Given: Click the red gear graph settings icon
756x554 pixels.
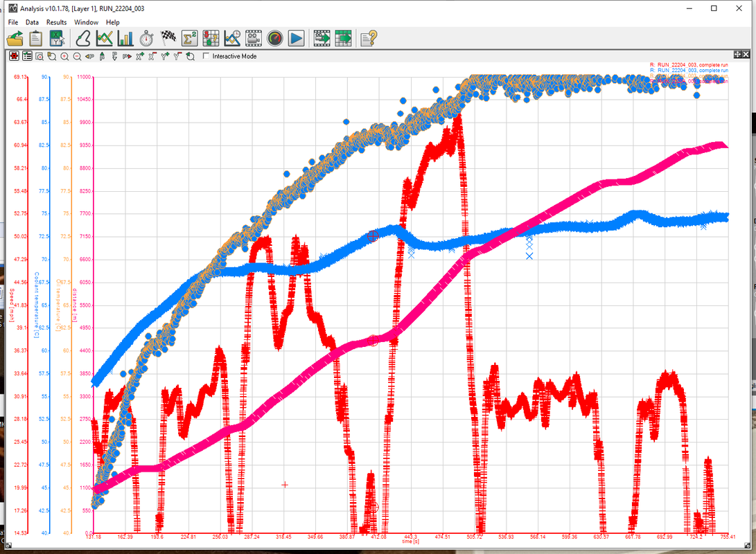Looking at the screenshot, I should (15, 56).
